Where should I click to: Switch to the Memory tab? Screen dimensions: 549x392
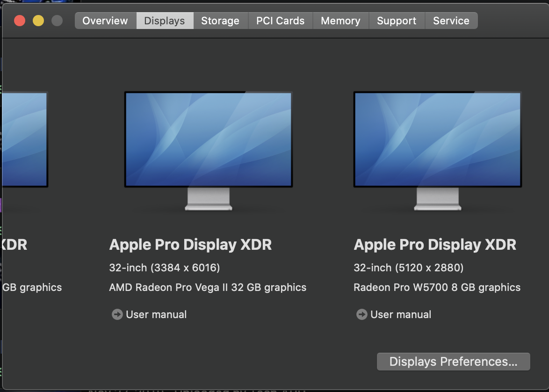click(341, 21)
